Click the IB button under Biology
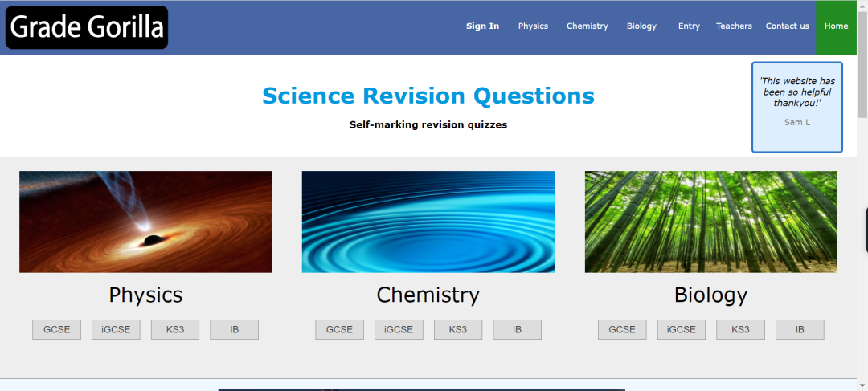 [800, 330]
